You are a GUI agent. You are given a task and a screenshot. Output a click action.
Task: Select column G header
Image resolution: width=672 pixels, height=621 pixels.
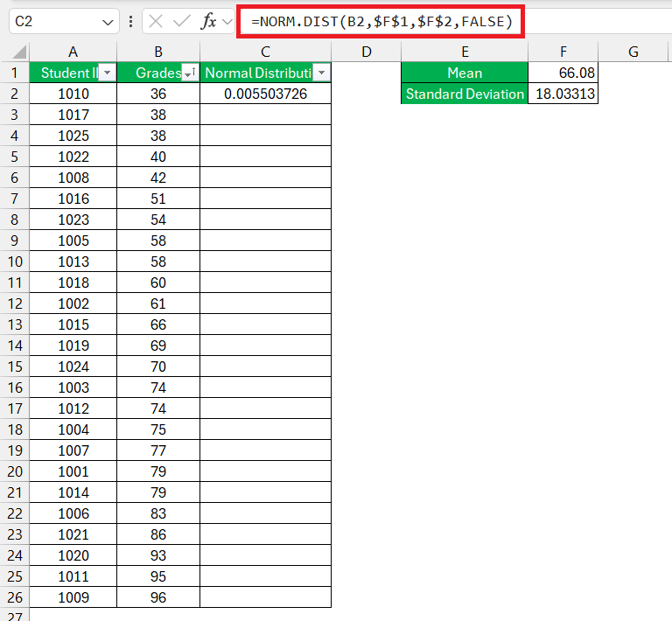(x=633, y=52)
